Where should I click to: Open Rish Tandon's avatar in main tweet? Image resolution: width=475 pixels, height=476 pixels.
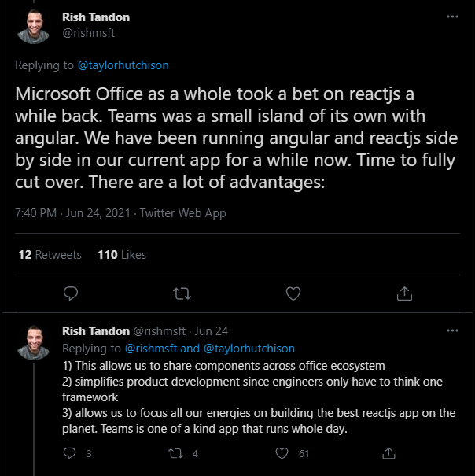click(33, 27)
